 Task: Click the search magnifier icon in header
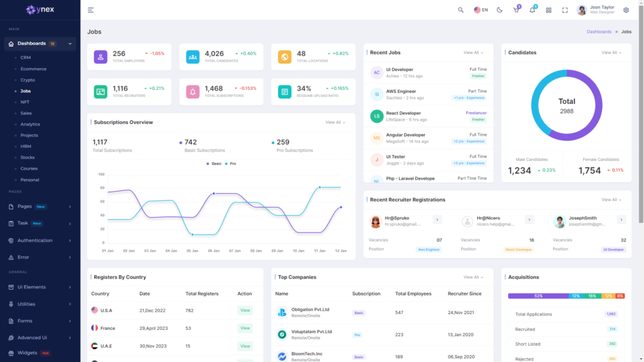[460, 10]
